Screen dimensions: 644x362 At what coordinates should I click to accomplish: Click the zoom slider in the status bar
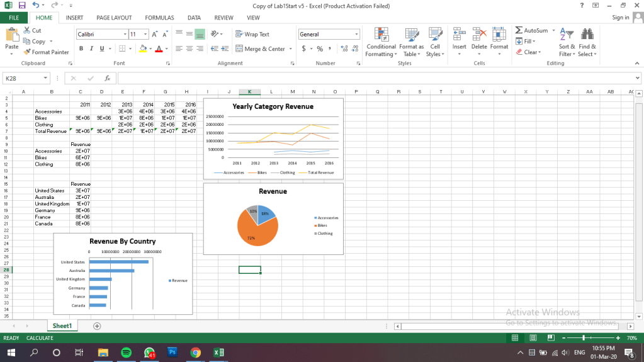click(x=584, y=338)
